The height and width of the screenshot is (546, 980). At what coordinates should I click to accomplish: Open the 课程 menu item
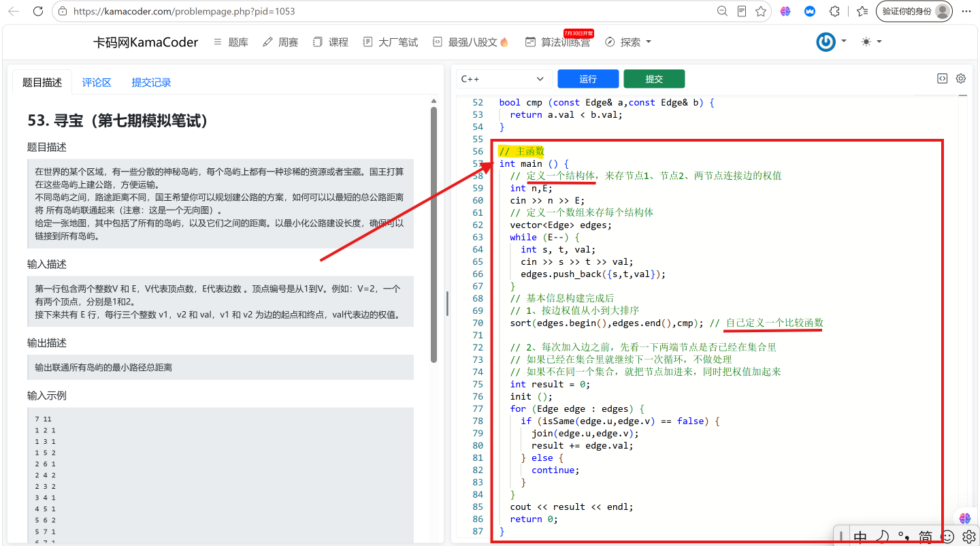(x=331, y=42)
